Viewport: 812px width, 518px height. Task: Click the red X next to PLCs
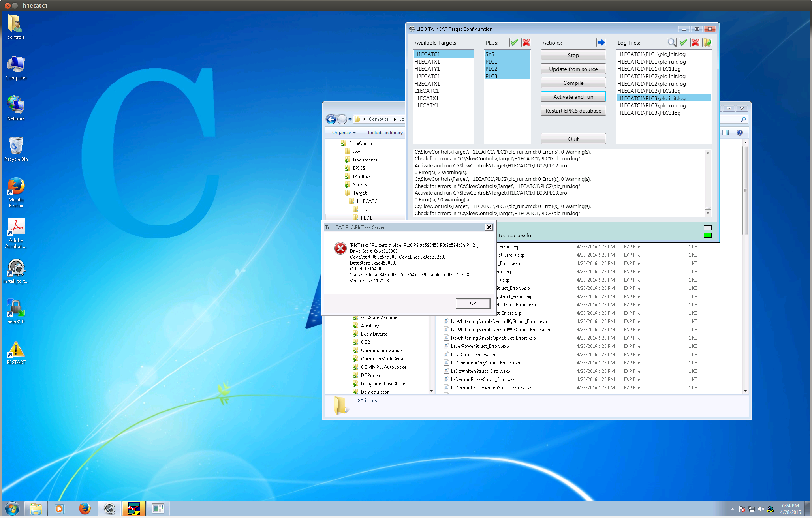coord(526,43)
